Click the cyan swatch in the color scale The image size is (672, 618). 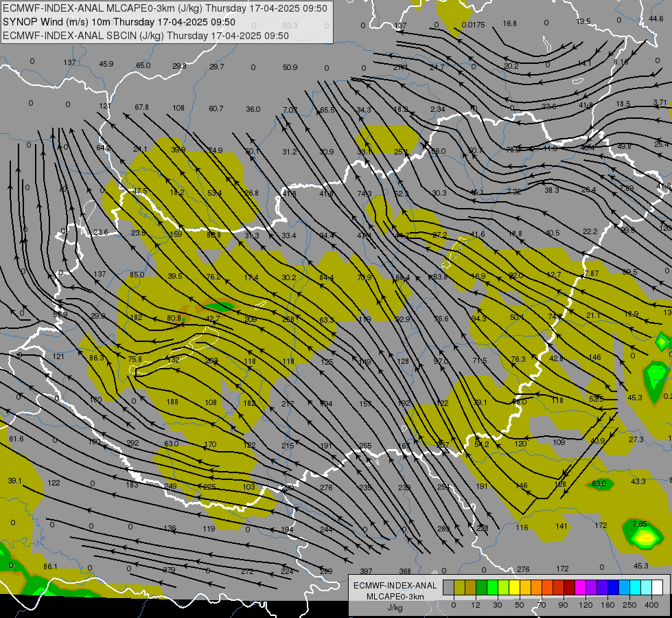coord(635,587)
